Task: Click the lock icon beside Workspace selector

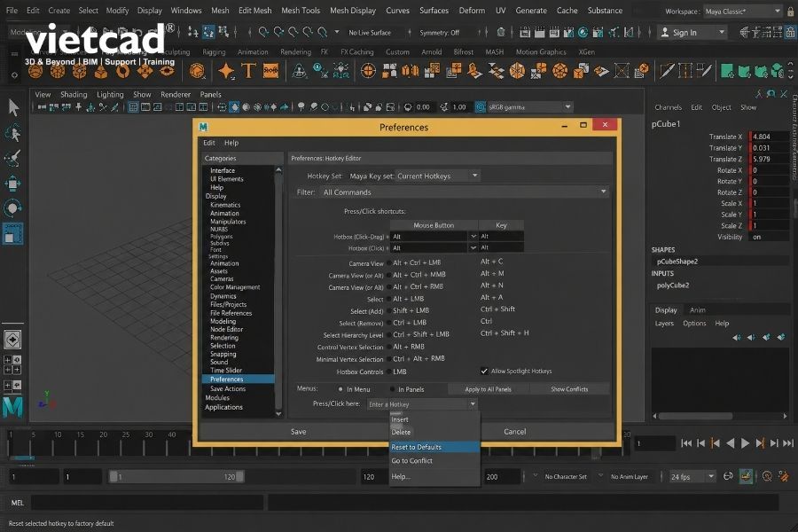Action: pos(791,12)
